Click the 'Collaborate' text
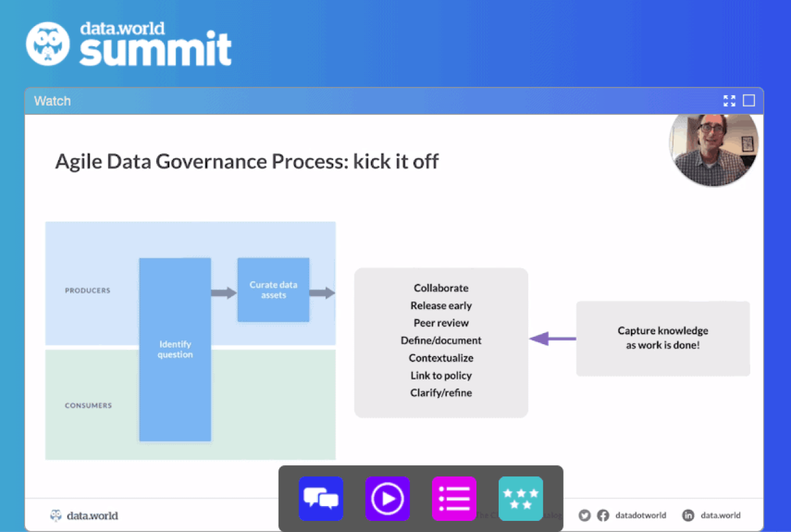Screen dimensions: 791x532 point(441,288)
